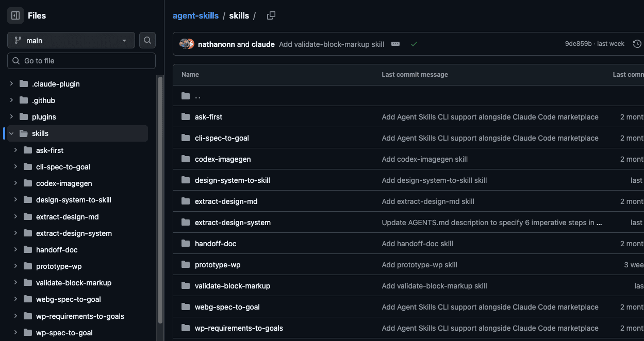Select wp-requirements-to-goals in sidebar tree
The height and width of the screenshot is (341, 644).
tap(80, 316)
